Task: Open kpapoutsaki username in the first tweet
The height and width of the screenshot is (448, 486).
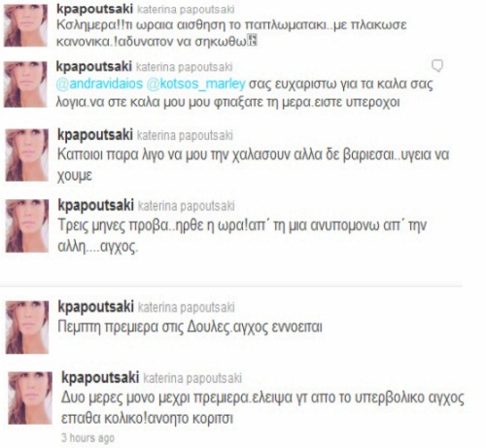Action: (94, 9)
